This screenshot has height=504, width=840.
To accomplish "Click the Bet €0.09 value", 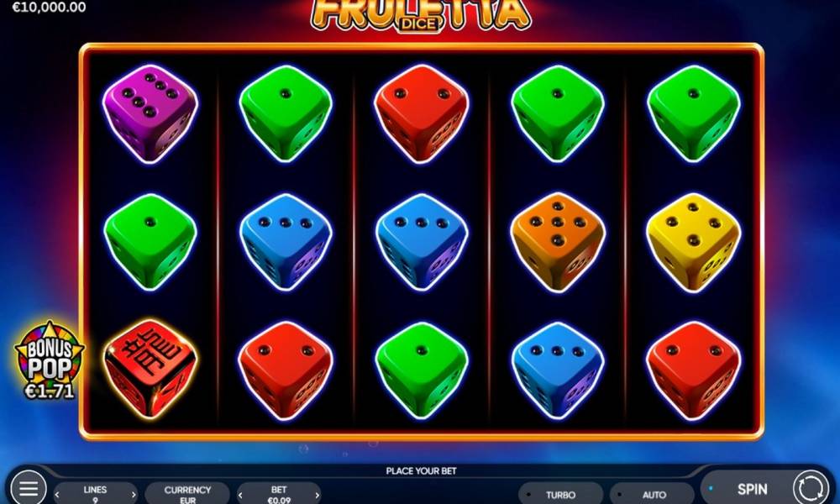I will [279, 495].
